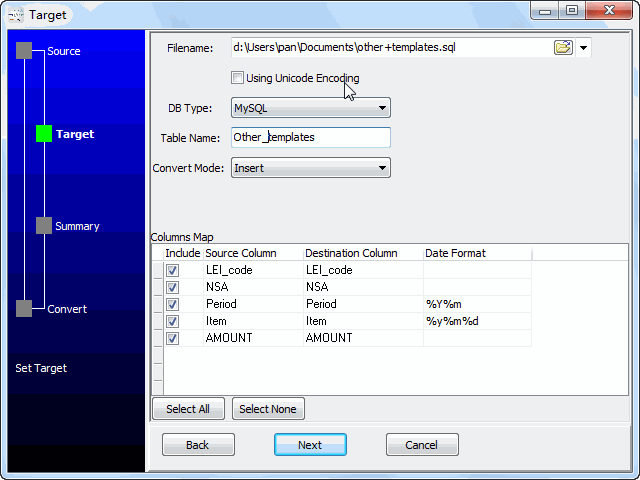Click the Select All button
This screenshot has width=640, height=480.
(188, 409)
